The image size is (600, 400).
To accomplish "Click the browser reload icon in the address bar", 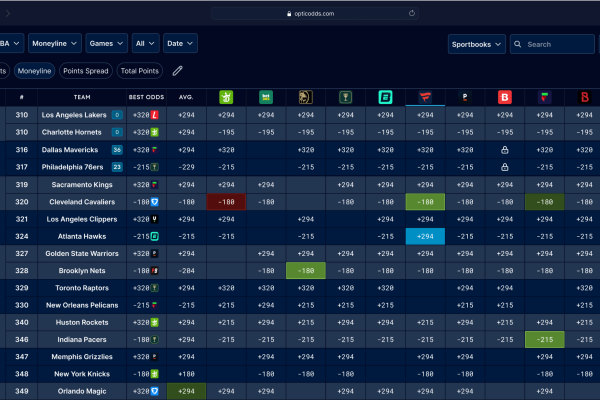I will tap(411, 14).
